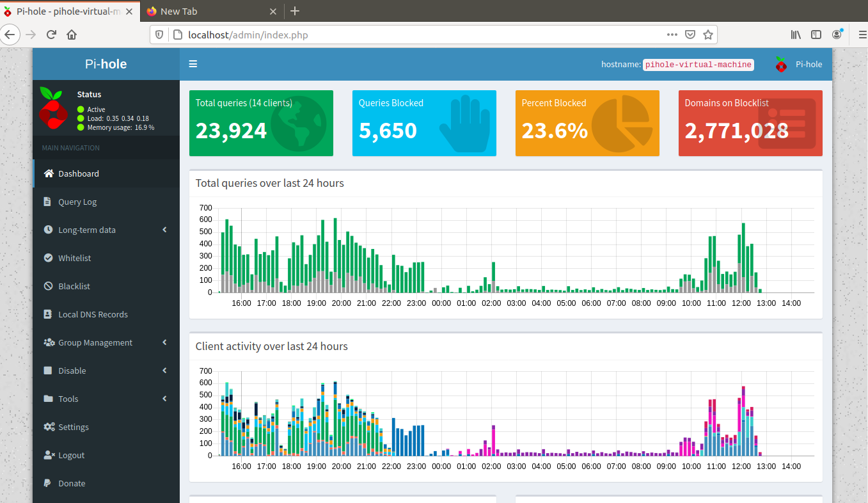The image size is (868, 503).
Task: Click the Long-term data clock icon
Action: [x=48, y=230]
